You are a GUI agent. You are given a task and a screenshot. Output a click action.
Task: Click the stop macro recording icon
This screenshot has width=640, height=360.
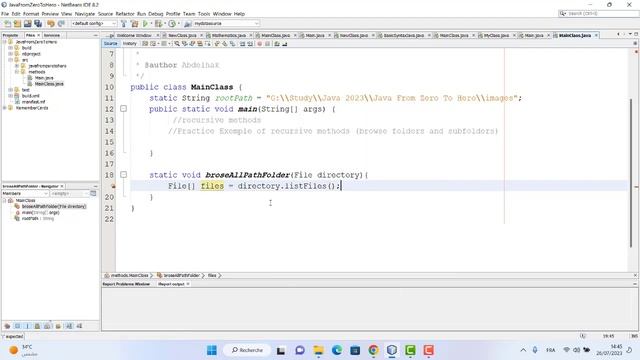point(267,44)
